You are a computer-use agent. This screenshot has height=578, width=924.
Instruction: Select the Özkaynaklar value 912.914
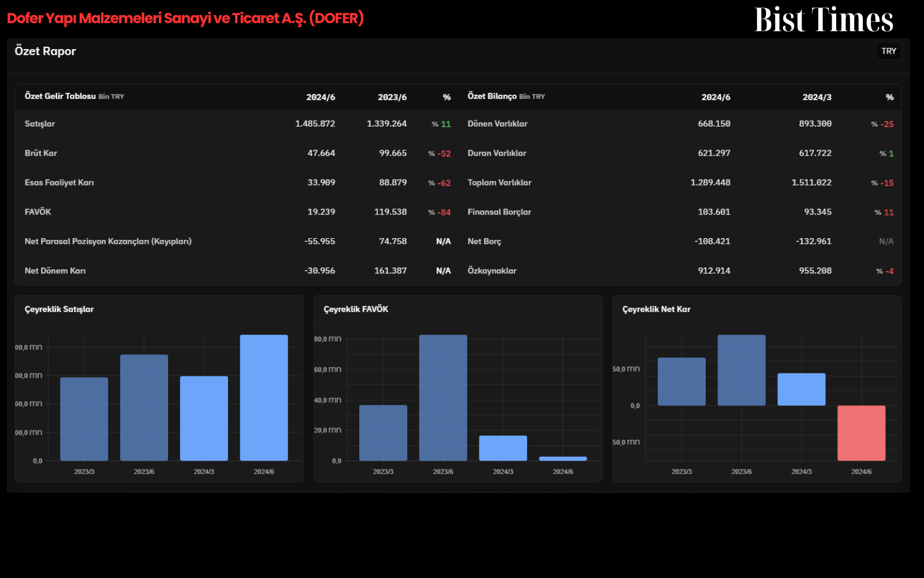pyautogui.click(x=714, y=271)
